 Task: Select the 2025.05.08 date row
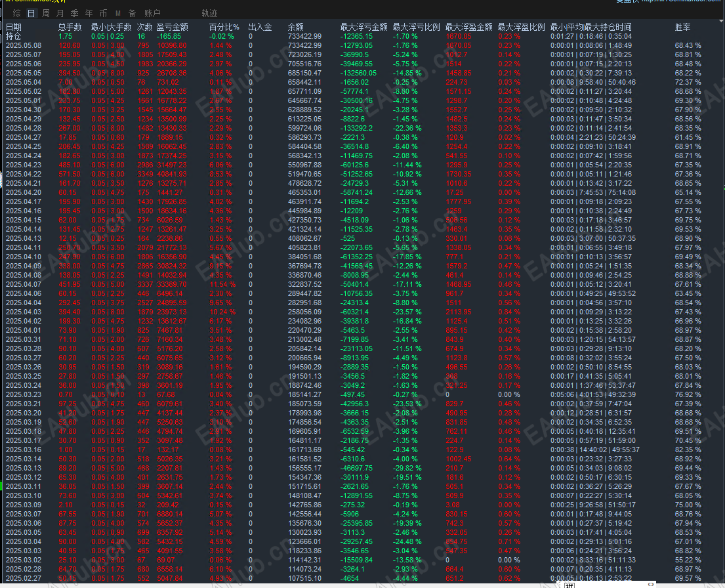(x=24, y=45)
